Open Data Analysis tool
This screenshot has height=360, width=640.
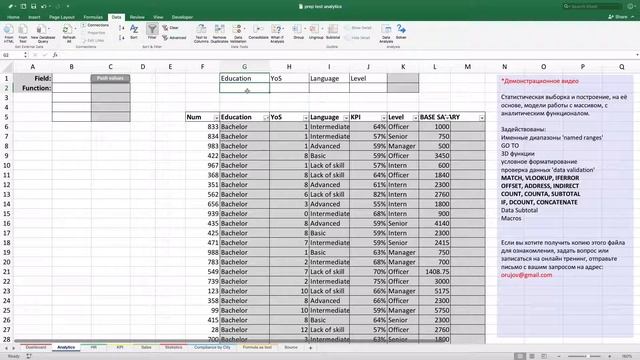[386, 33]
